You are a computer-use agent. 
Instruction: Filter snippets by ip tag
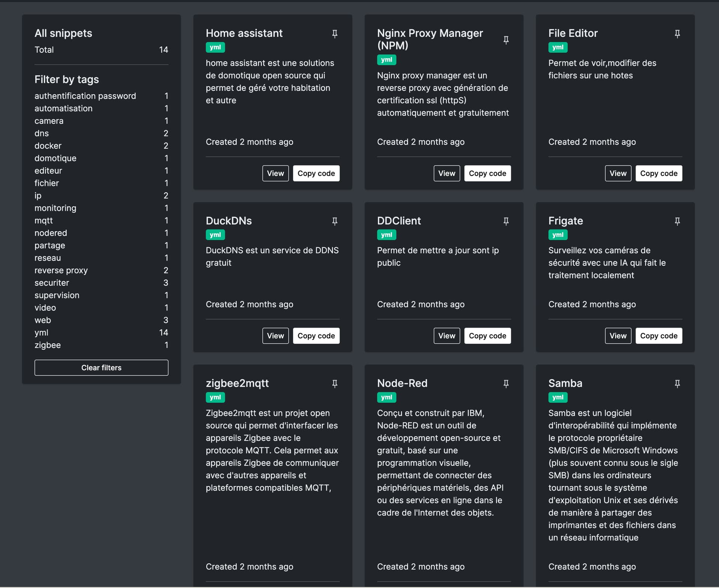pyautogui.click(x=101, y=195)
